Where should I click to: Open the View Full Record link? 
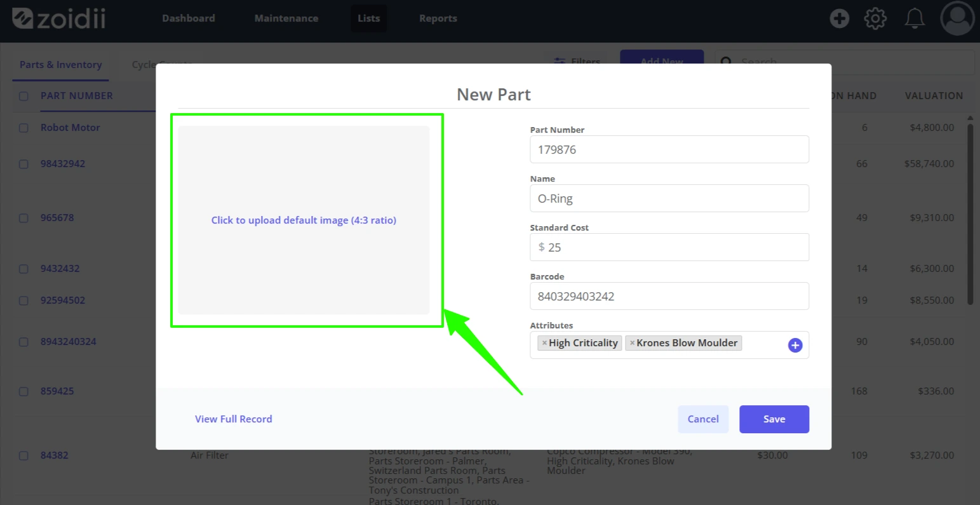pos(234,419)
